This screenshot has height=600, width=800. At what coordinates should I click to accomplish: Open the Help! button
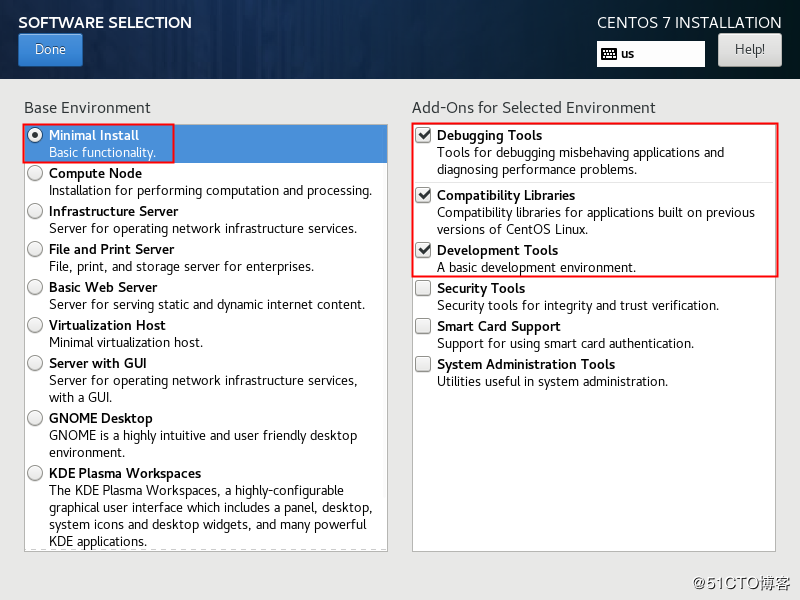pos(749,49)
